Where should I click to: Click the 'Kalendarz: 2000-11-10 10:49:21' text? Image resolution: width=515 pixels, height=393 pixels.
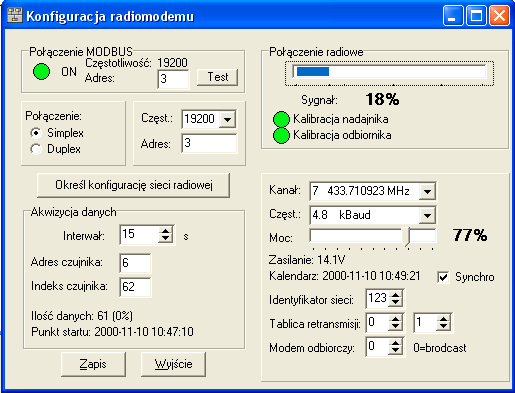345,276
